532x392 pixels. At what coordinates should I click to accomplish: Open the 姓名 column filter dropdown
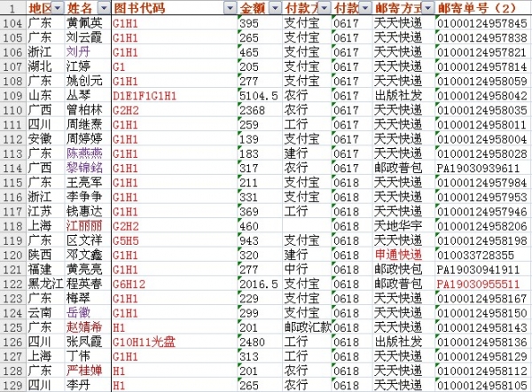pos(105,8)
